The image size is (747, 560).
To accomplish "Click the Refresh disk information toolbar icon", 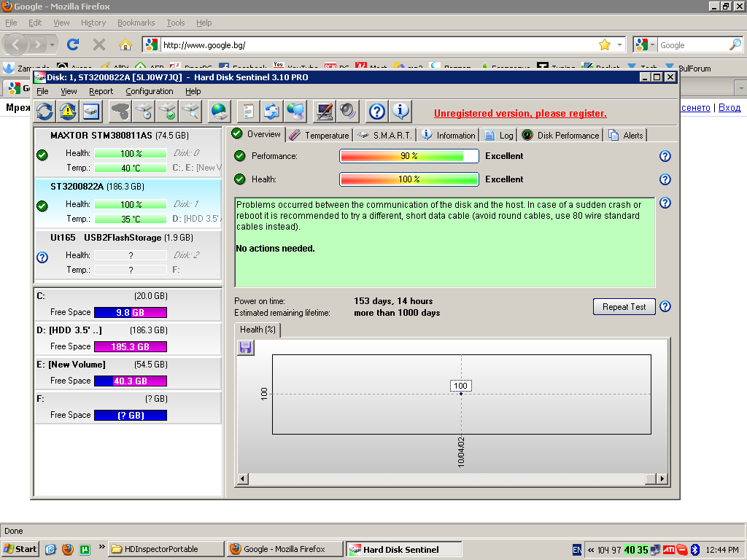I will click(x=45, y=111).
